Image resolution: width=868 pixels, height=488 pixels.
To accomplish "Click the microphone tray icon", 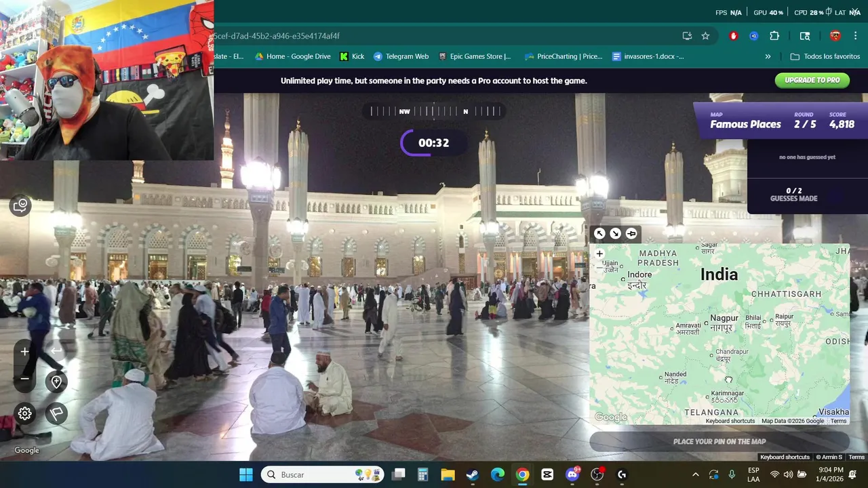I will click(732, 474).
